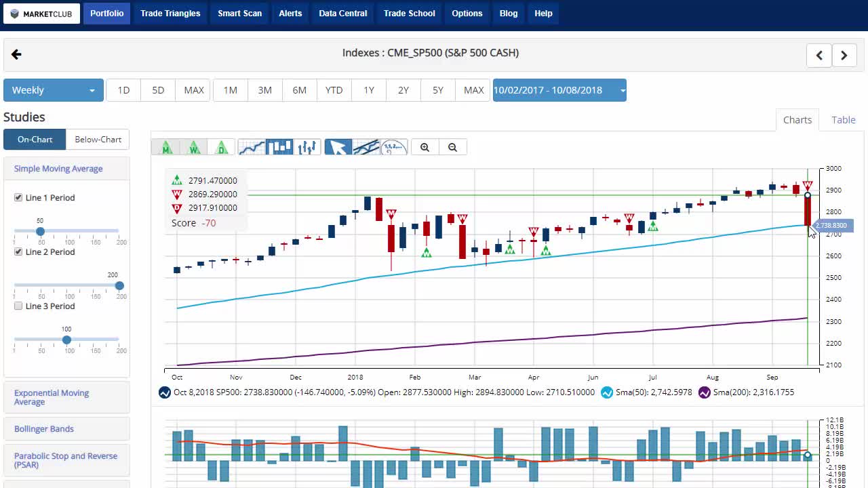Switch to candlestick chart style

click(x=279, y=147)
